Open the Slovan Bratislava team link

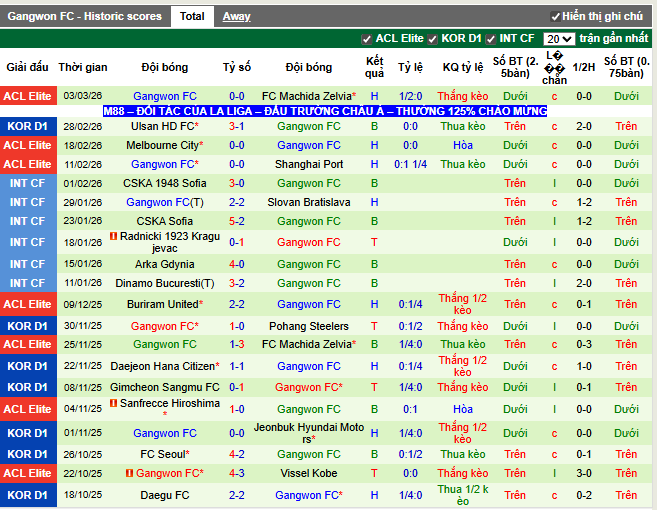308,202
